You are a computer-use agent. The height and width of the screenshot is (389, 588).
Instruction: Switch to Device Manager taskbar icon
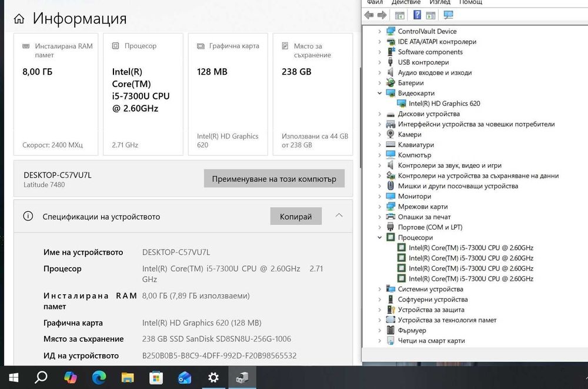[x=242, y=377]
